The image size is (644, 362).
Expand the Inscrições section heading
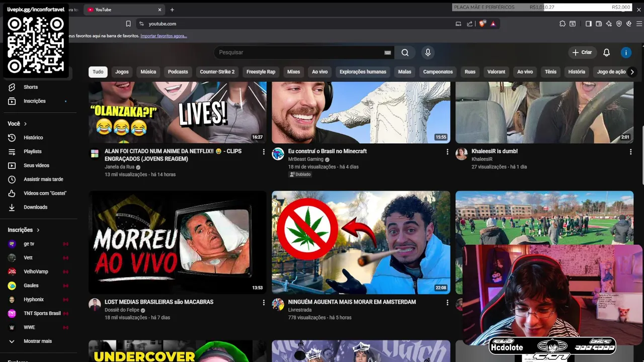24,230
